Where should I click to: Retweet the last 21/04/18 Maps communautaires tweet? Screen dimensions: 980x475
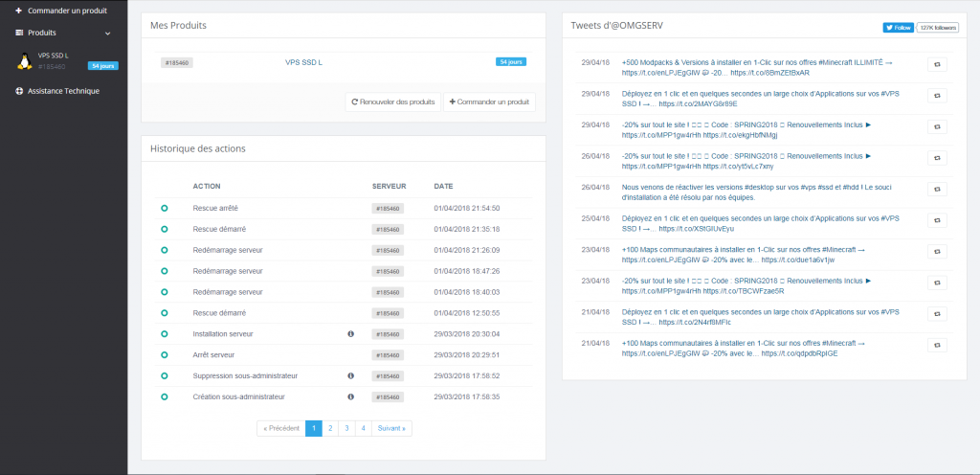pyautogui.click(x=940, y=346)
